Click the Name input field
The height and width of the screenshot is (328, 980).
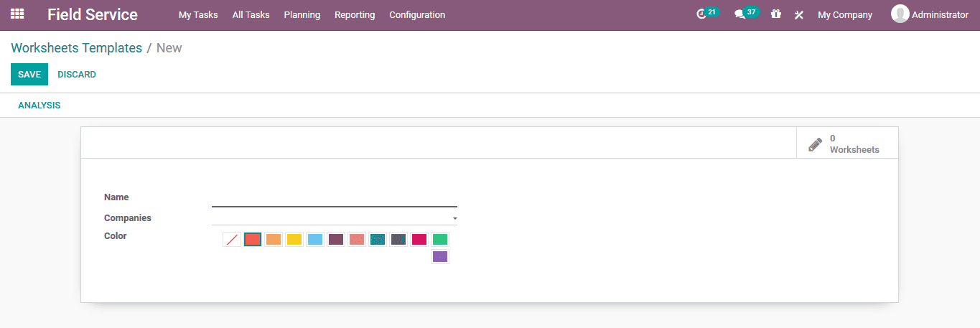pyautogui.click(x=335, y=199)
